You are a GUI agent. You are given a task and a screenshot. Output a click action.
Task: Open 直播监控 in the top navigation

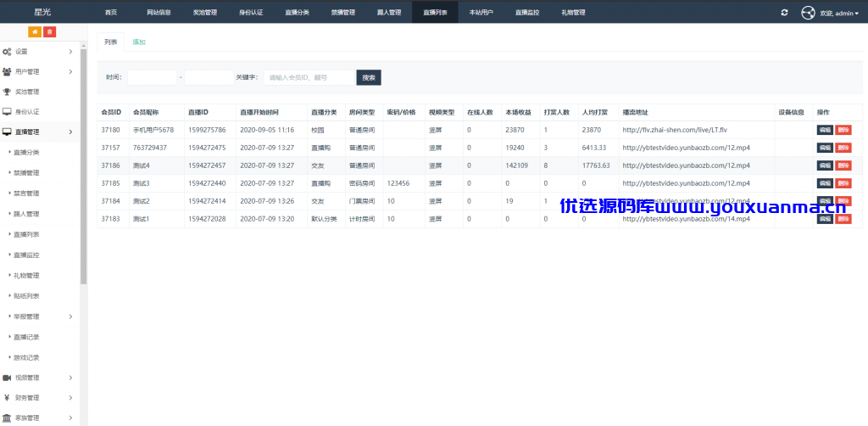(x=527, y=12)
